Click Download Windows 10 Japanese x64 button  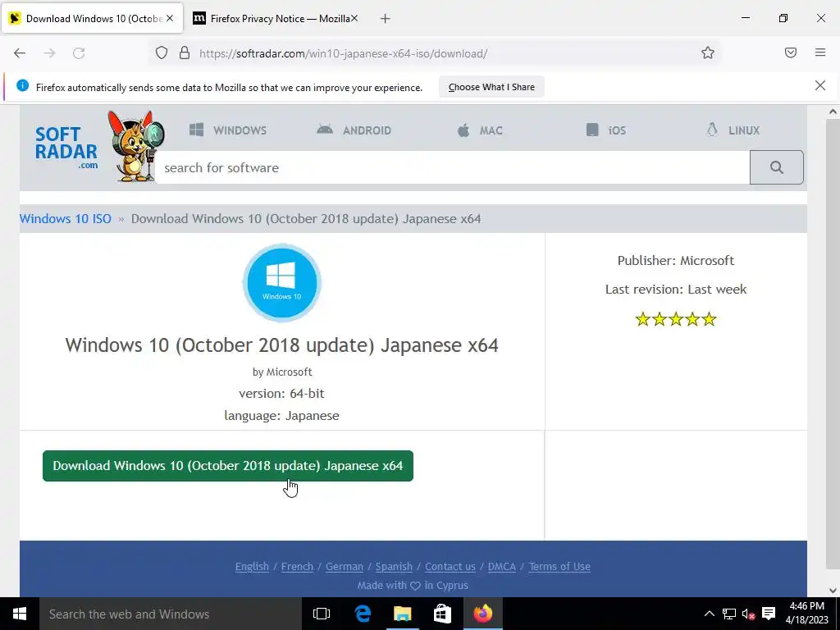coord(228,466)
